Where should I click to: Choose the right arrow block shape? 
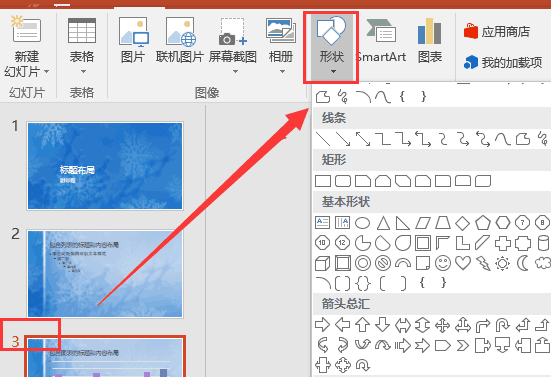click(x=322, y=325)
